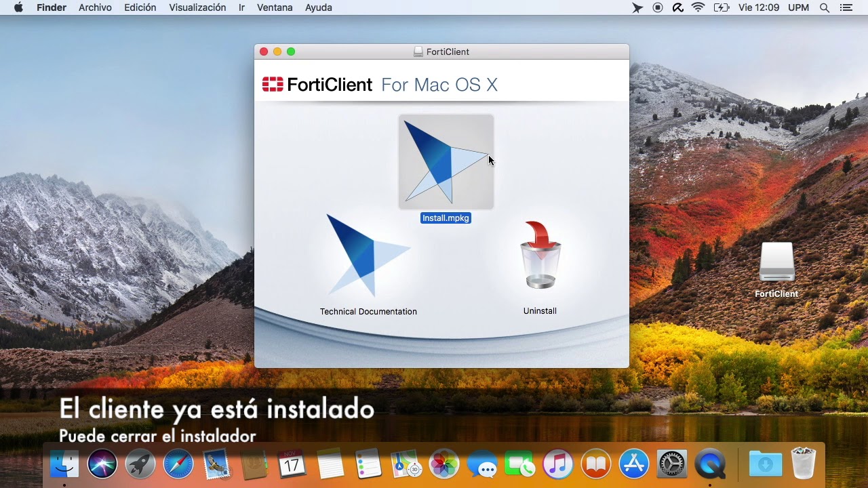The height and width of the screenshot is (488, 868).
Task: Click the Technical Documentation label
Action: [x=368, y=312]
